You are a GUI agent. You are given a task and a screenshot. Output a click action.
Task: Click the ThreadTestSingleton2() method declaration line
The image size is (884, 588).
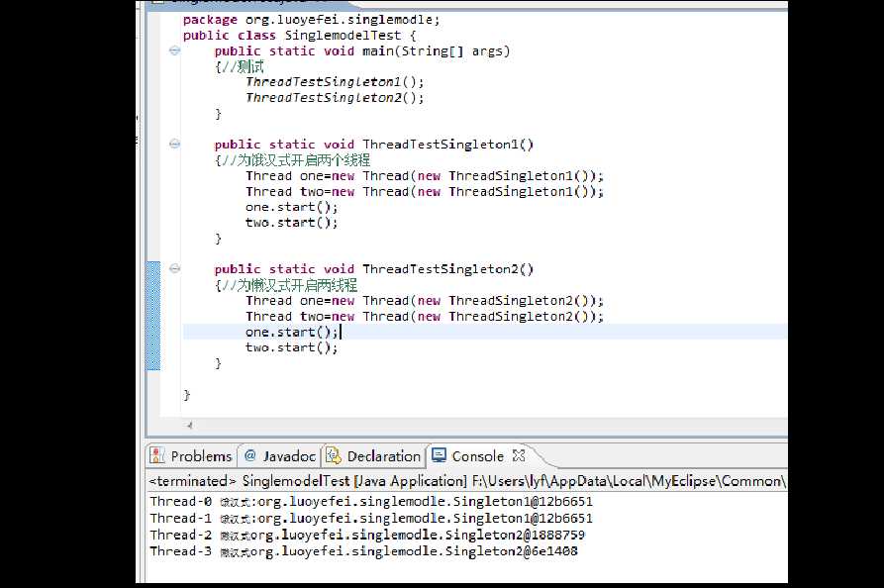(374, 269)
